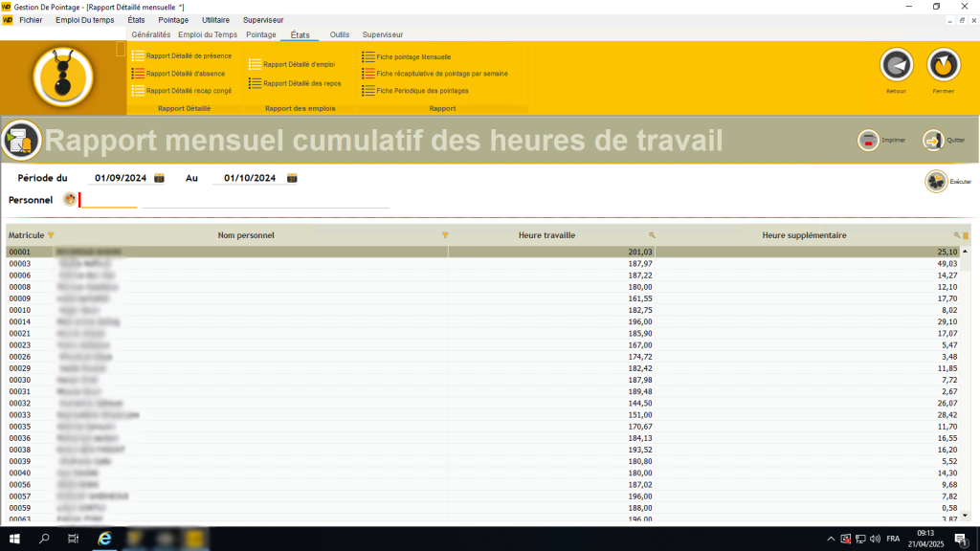The image size is (980, 551).
Task: Click the Quitter exit icon
Action: (x=933, y=141)
